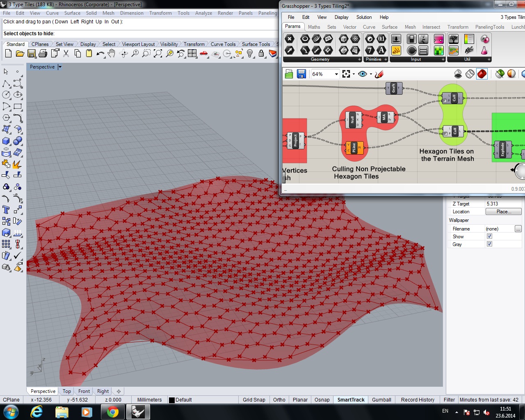Screen dimensions: 525x420
Task: Toggle Grid Snap in status bar
Action: 254,400
